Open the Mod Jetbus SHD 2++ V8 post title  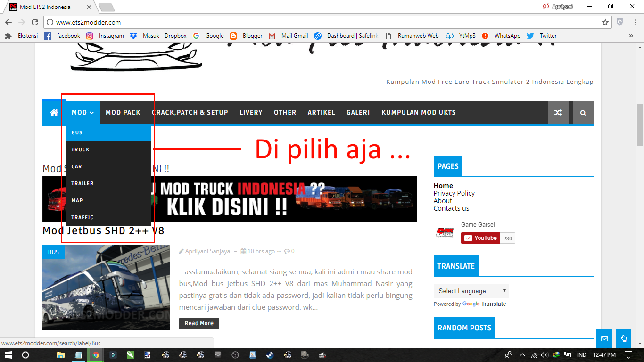click(103, 231)
